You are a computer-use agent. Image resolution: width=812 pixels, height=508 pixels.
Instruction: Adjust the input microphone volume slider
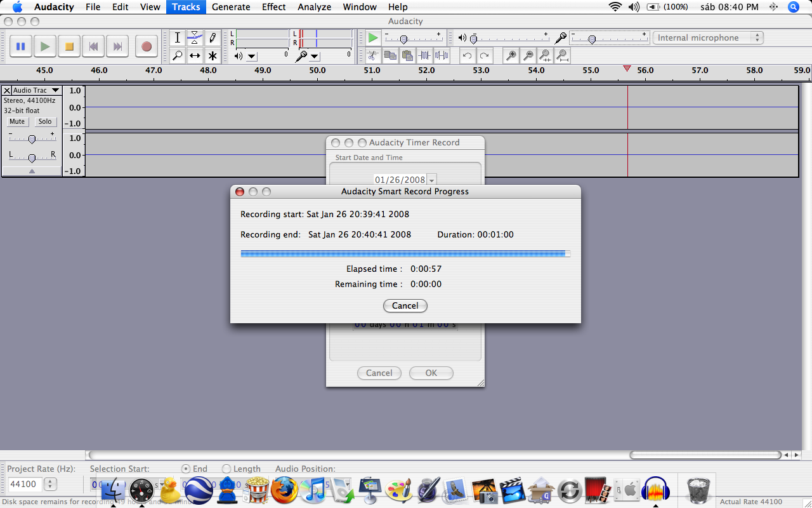coord(592,39)
